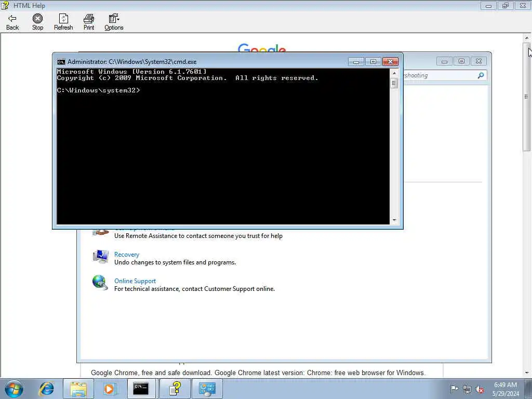This screenshot has height=399, width=532.
Task: Click the taskbar clock showing 6:49 AM
Action: [x=506, y=389]
